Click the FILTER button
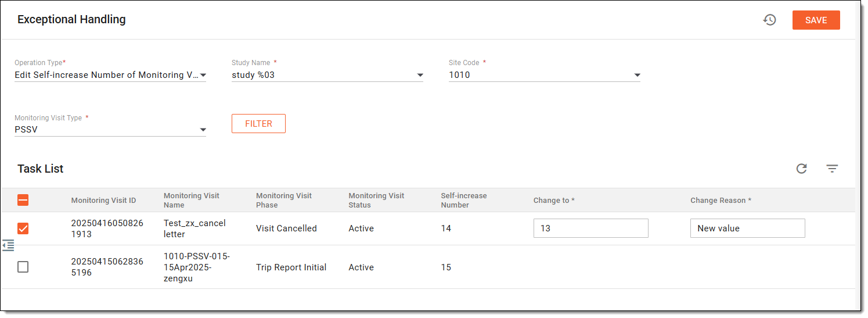The width and height of the screenshot is (868, 318). pyautogui.click(x=258, y=123)
